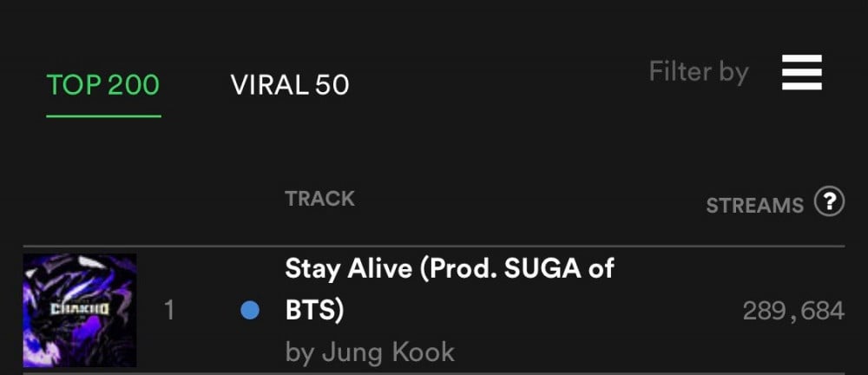The height and width of the screenshot is (375, 868).
Task: Select the green underline beneath TOP 200
Action: click(x=103, y=116)
